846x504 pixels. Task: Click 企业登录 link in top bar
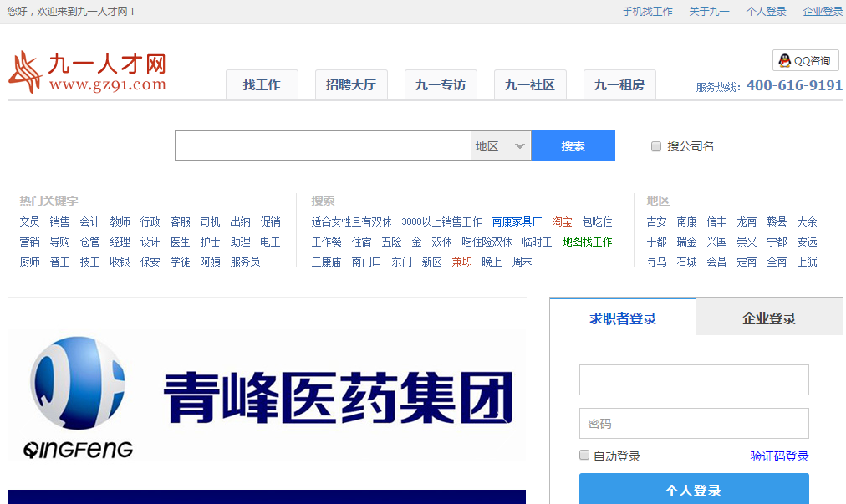pos(823,12)
